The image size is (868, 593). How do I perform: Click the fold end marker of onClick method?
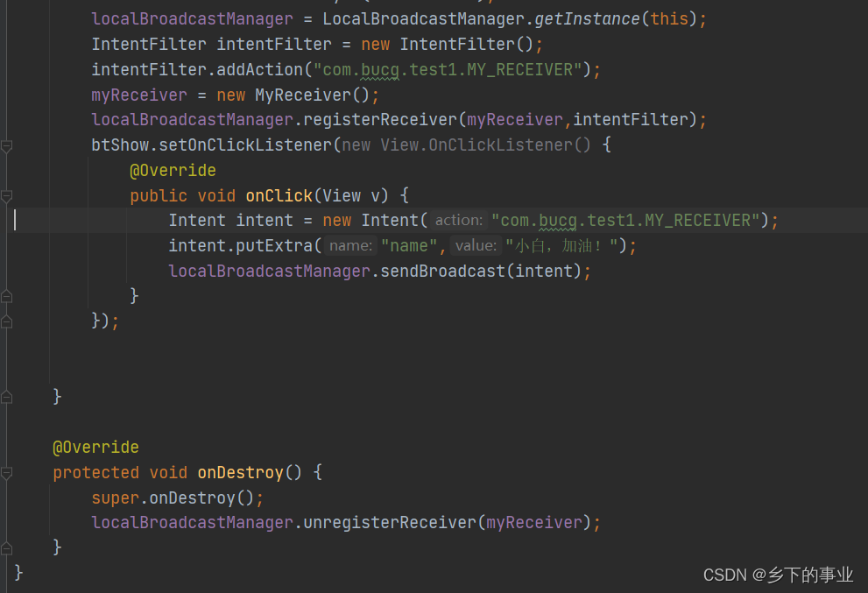pos(7,296)
